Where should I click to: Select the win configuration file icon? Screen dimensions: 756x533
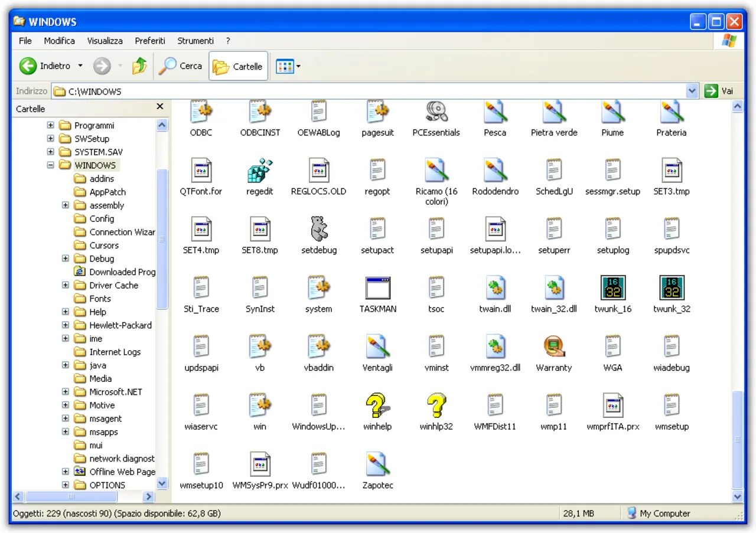click(260, 406)
